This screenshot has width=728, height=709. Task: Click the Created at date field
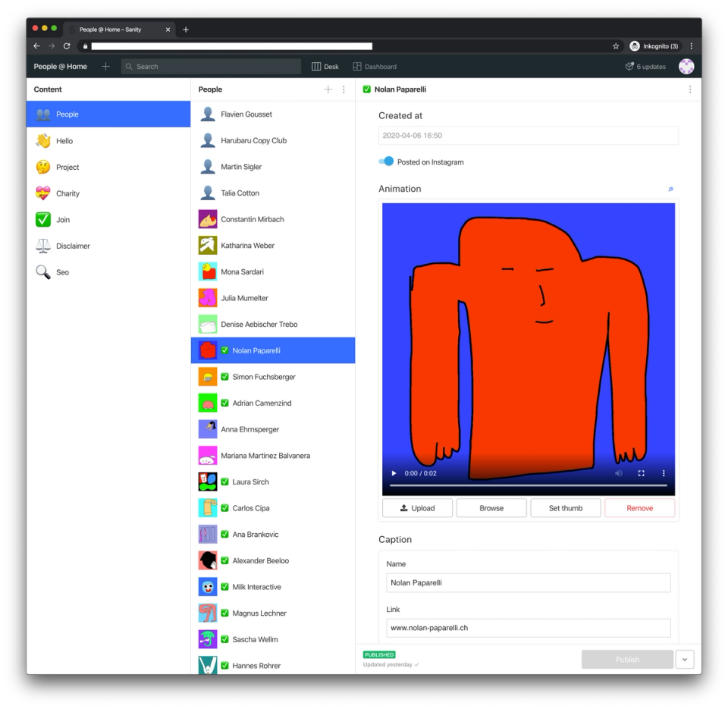(x=529, y=136)
